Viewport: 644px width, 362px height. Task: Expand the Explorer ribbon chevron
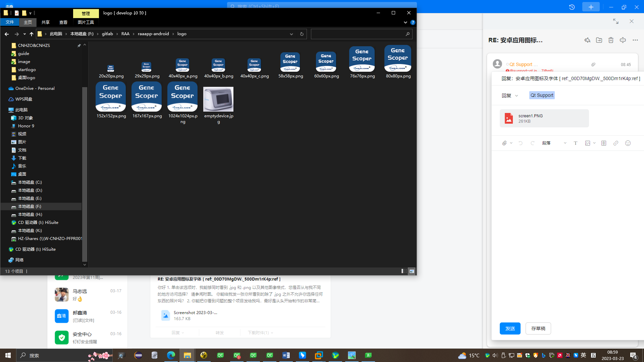tap(406, 22)
